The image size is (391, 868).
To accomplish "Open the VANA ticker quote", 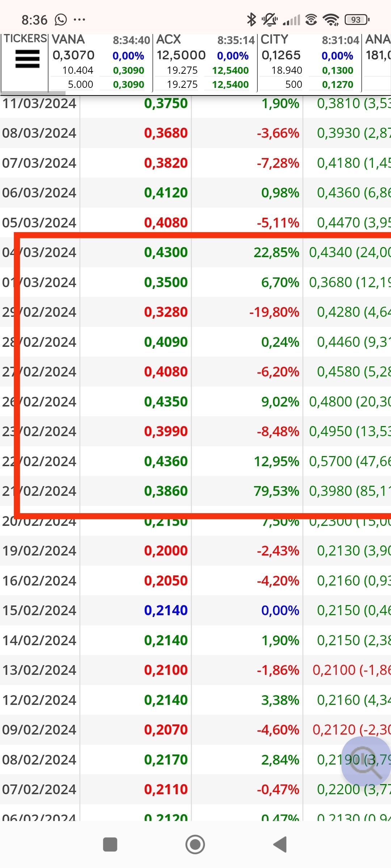I will pyautogui.click(x=101, y=62).
